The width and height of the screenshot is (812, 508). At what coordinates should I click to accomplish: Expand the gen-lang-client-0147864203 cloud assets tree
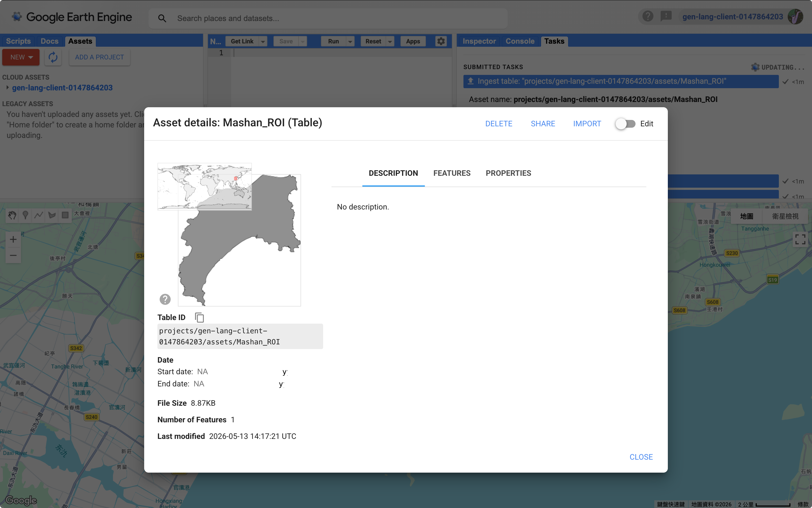[x=7, y=88]
